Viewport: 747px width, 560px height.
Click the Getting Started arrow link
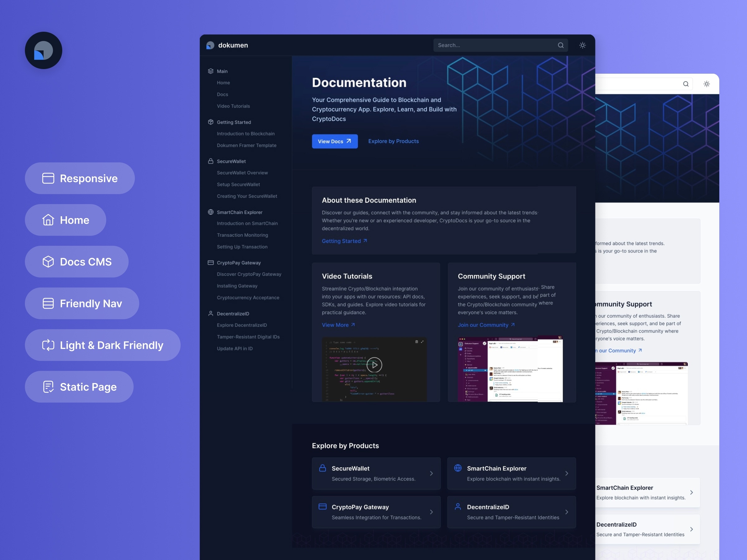(344, 240)
